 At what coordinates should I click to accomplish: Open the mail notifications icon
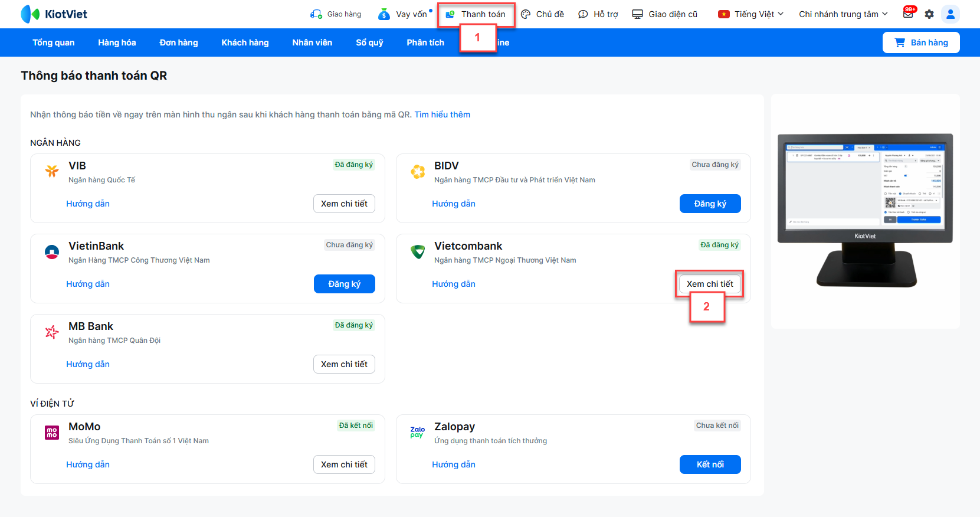908,14
